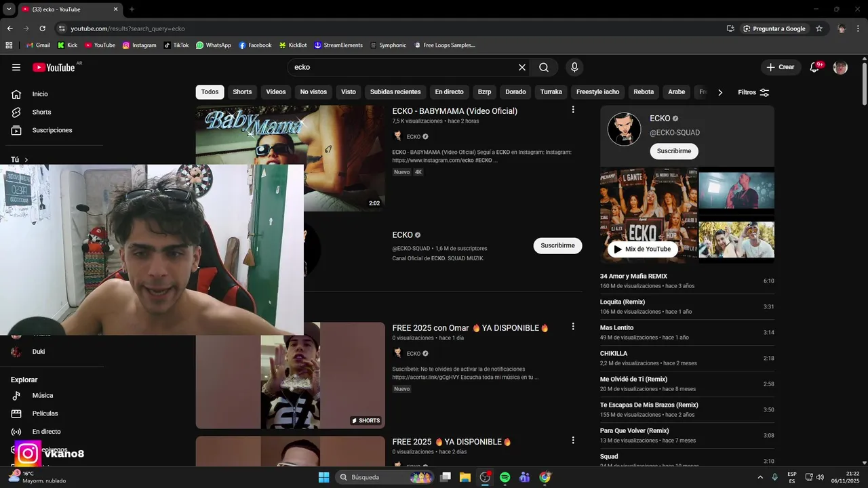The height and width of the screenshot is (488, 868).
Task: Click the YouTube search input field
Action: pyautogui.click(x=403, y=67)
